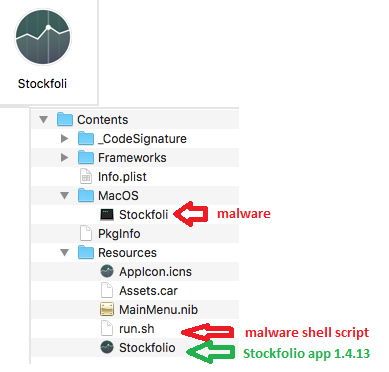Click the AppIcon.icns file icon
The image size is (389, 372).
(107, 271)
